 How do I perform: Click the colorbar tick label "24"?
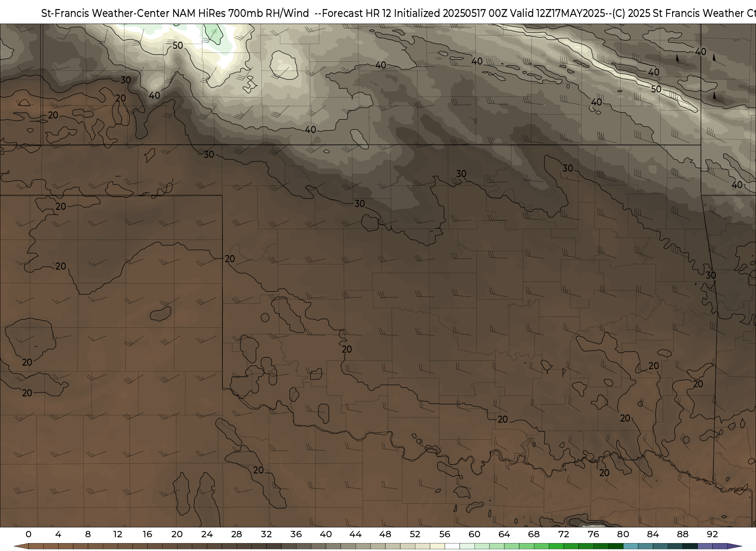[x=207, y=534]
